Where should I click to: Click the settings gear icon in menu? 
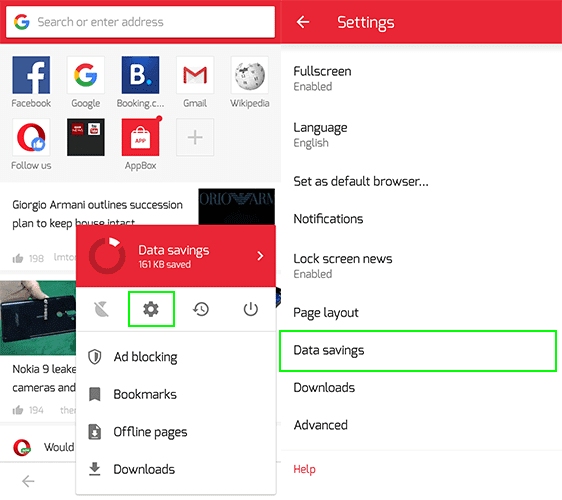(x=151, y=309)
